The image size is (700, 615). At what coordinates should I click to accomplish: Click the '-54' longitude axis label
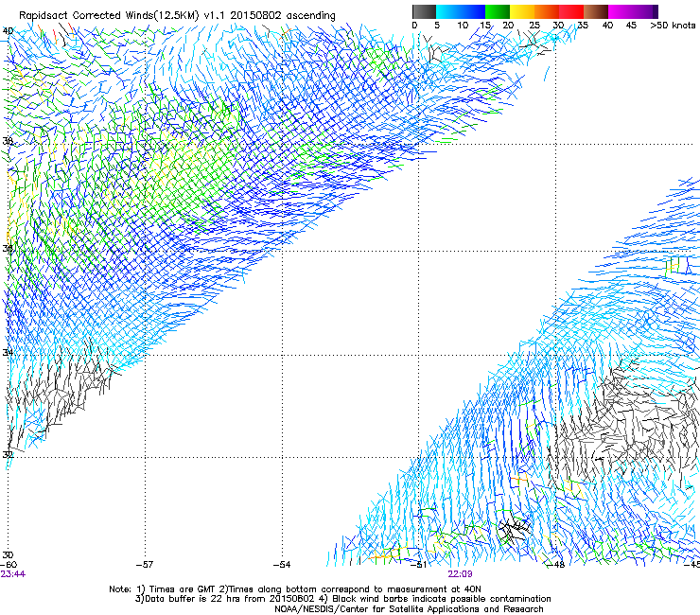(x=282, y=565)
